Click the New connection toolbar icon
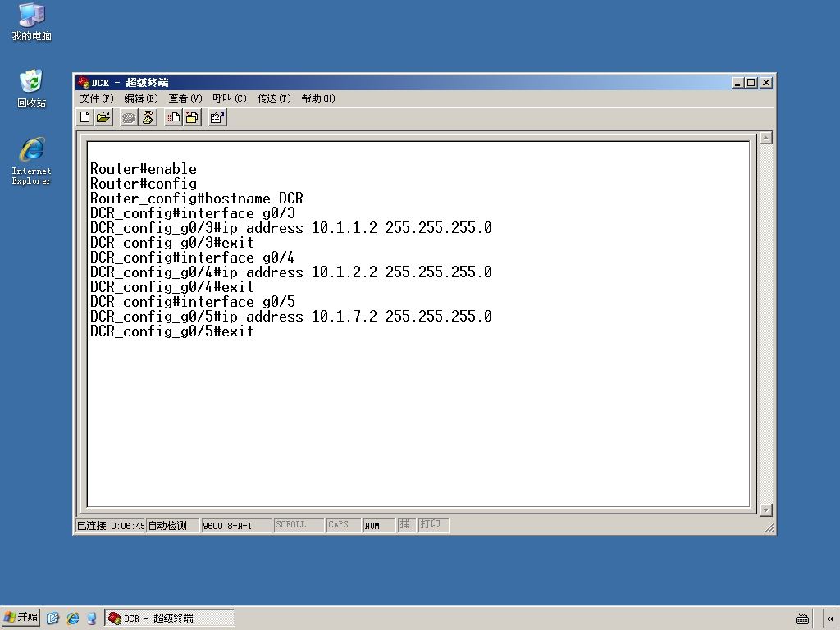Screen dimensions: 840x630 pyautogui.click(x=85, y=117)
